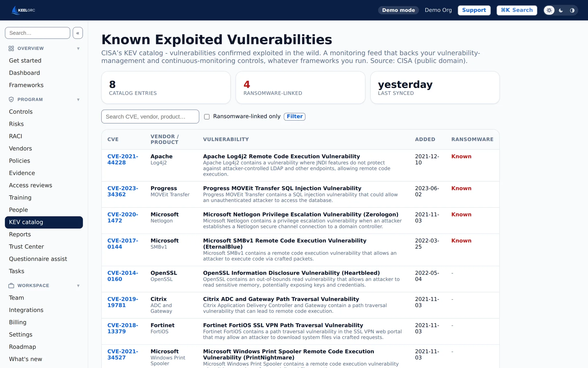
Task: Open the CVE-2018-13379 link
Action: [123, 328]
